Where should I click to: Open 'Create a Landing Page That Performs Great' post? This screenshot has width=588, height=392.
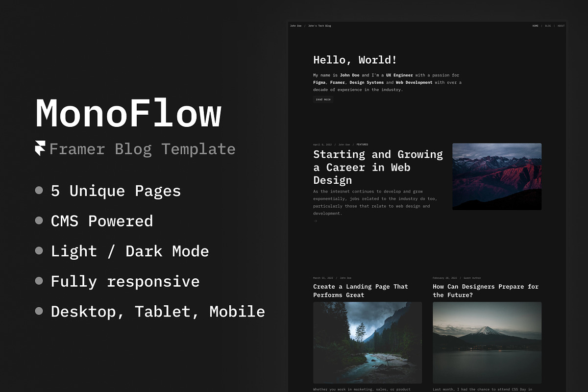[x=361, y=291]
